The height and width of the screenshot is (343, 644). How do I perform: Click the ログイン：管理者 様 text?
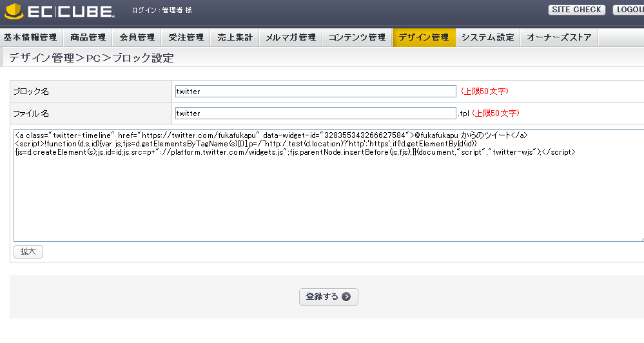pyautogui.click(x=162, y=10)
